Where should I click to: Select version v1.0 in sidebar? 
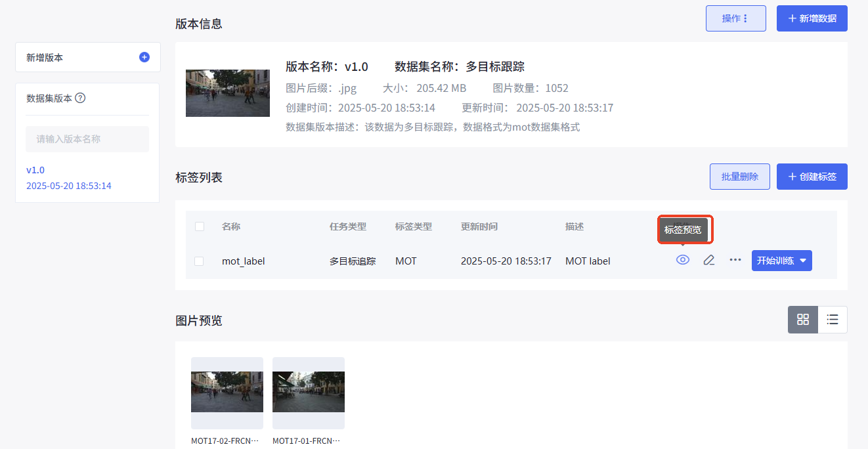click(35, 170)
